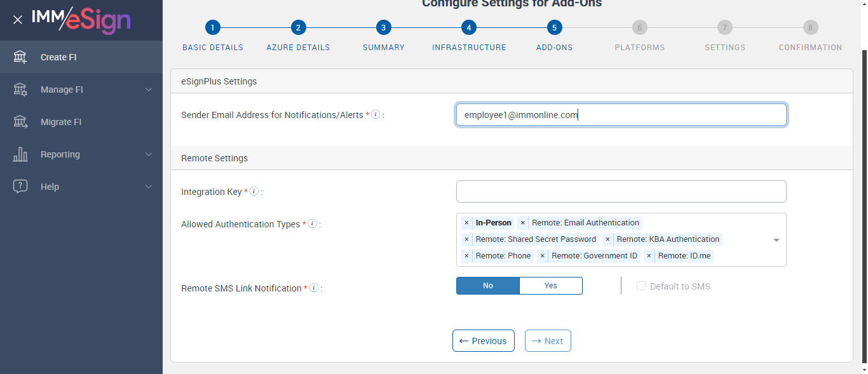868x374 pixels.
Task: Switch Remote SMS Link Notification to Yes
Action: [550, 286]
